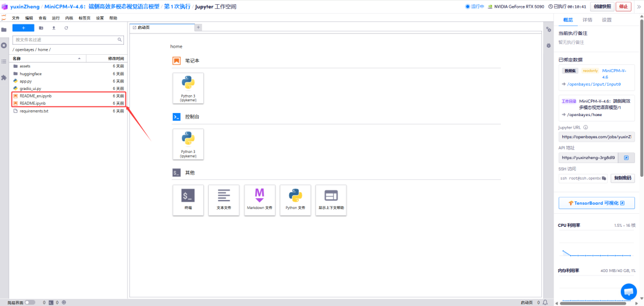Screen dimensions: 644x306
Task: Open TensorBoard 可视化 button
Action: click(596, 203)
